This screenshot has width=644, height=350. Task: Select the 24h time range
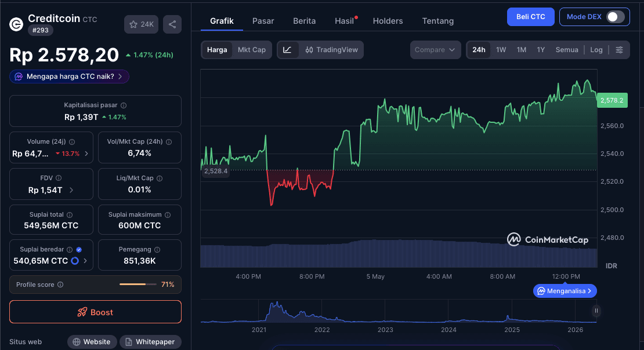(x=479, y=50)
